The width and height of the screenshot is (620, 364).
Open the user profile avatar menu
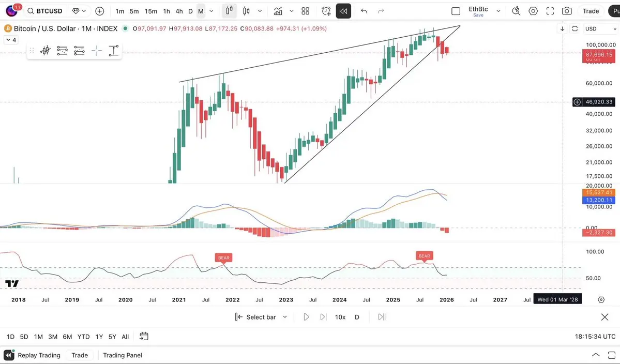pos(11,11)
